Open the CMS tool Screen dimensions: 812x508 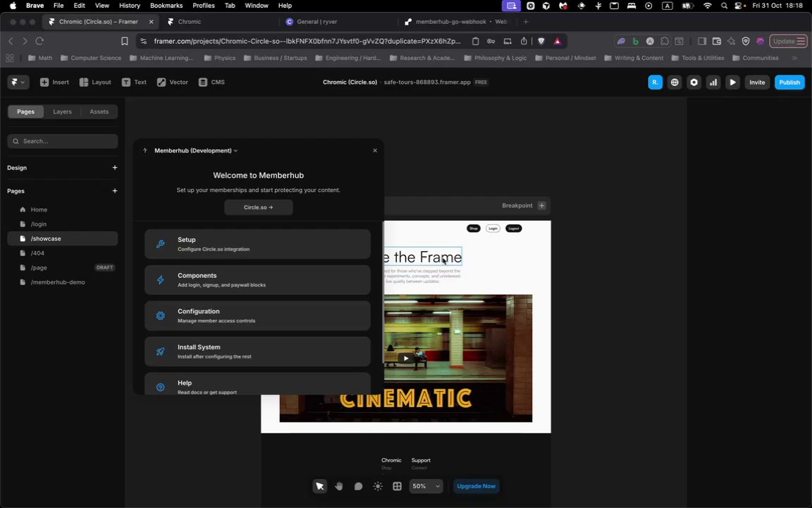tap(211, 82)
